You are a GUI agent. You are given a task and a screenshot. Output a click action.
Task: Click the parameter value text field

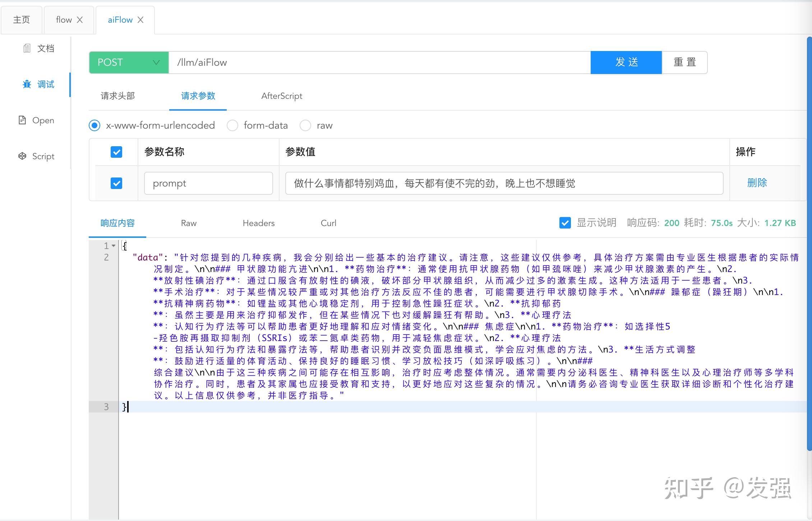[504, 183]
